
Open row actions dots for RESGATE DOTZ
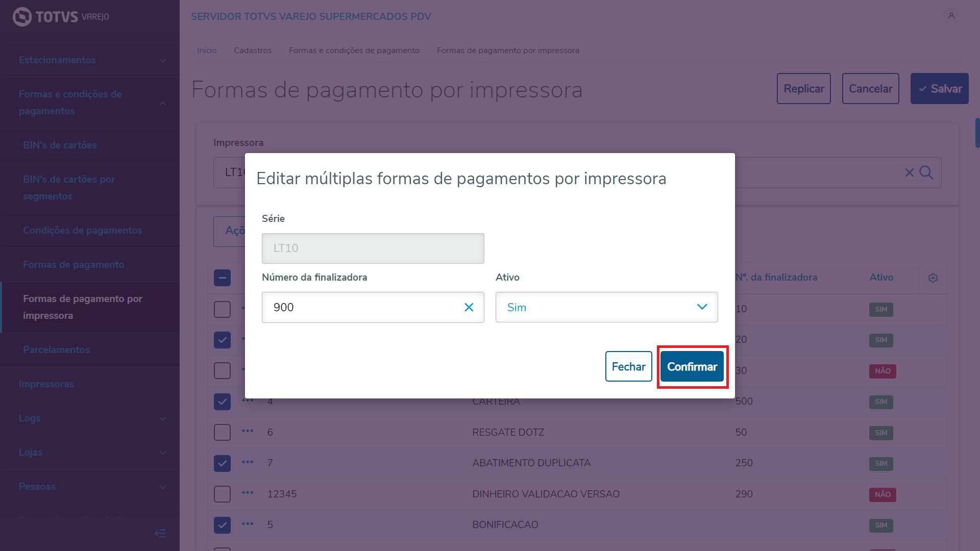click(x=248, y=431)
